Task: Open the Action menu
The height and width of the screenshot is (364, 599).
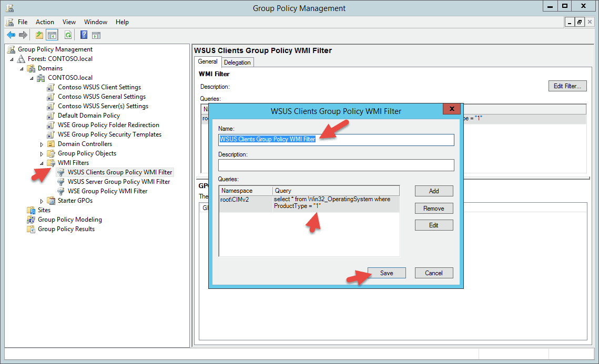Action: tap(45, 22)
